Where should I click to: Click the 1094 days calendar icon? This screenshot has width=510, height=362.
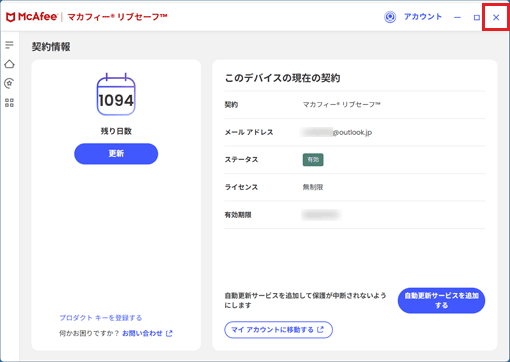(116, 94)
